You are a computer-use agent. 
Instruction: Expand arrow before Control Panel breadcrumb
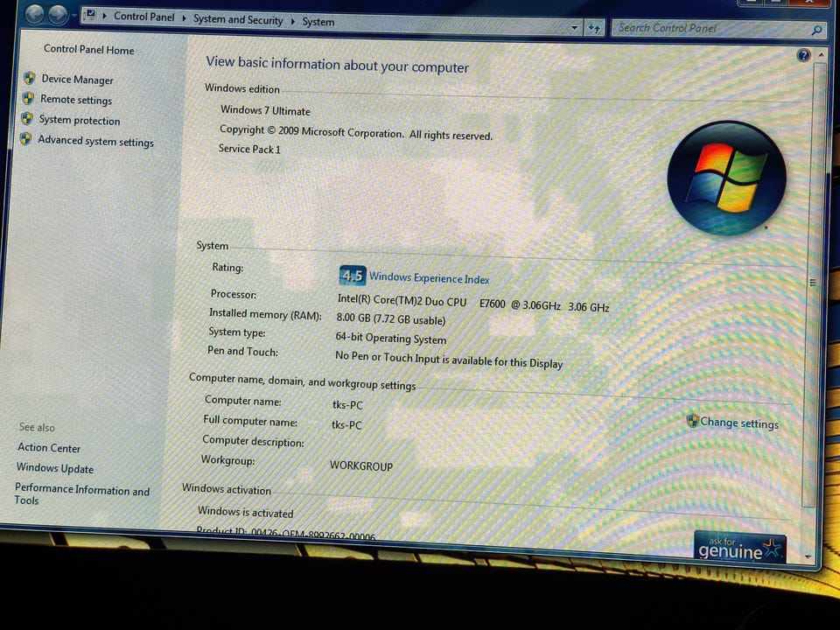tap(104, 16)
